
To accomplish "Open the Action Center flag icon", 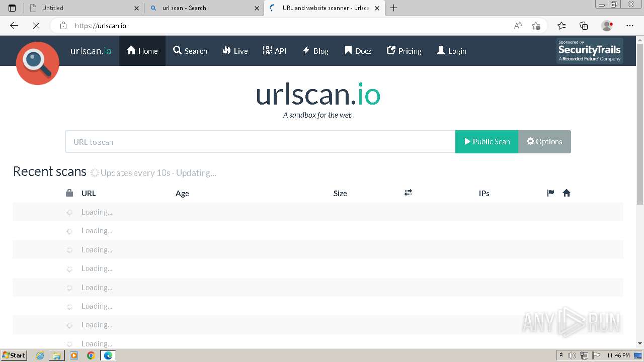I will click(x=595, y=355).
